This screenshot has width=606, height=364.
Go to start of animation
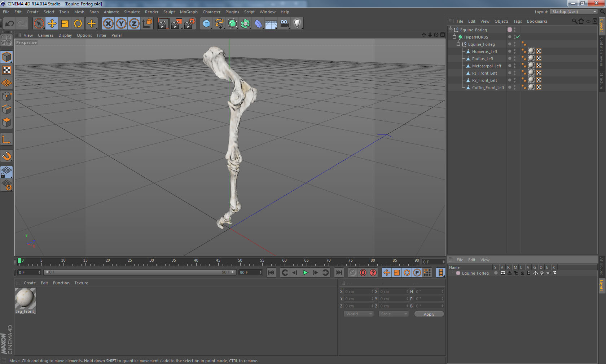tap(271, 273)
